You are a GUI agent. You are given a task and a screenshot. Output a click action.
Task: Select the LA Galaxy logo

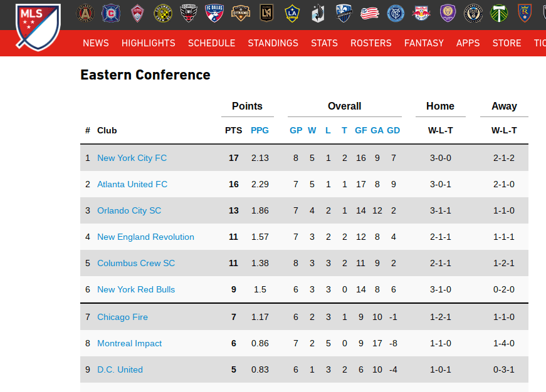click(292, 13)
